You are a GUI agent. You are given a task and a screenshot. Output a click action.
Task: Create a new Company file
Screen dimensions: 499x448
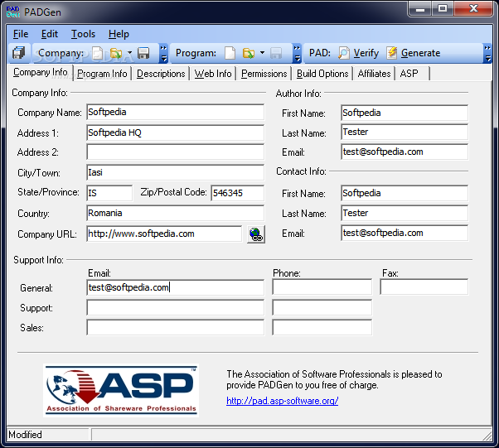(98, 53)
